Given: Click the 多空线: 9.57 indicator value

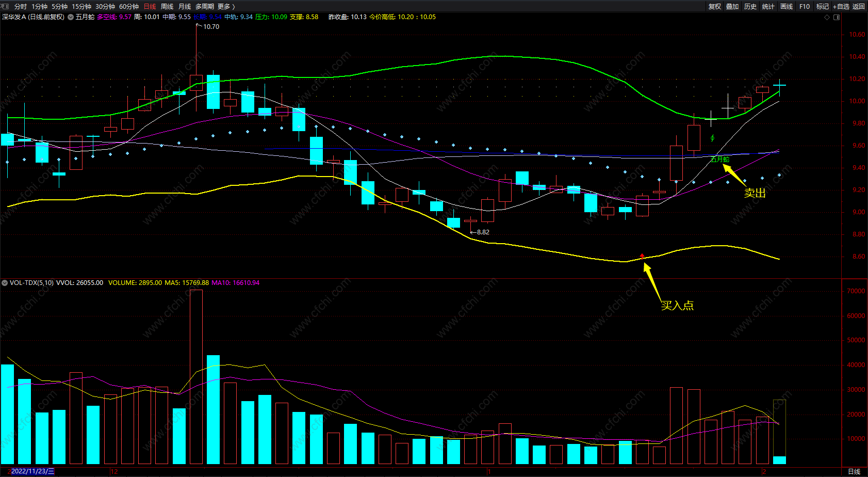Looking at the screenshot, I should [x=114, y=17].
